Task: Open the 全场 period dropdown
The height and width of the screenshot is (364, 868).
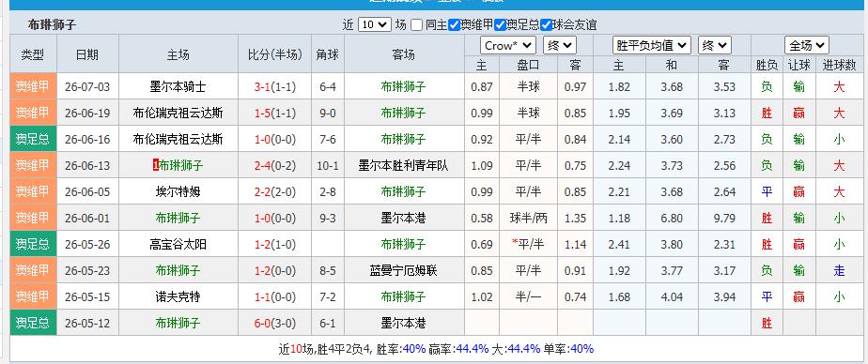Action: point(806,45)
